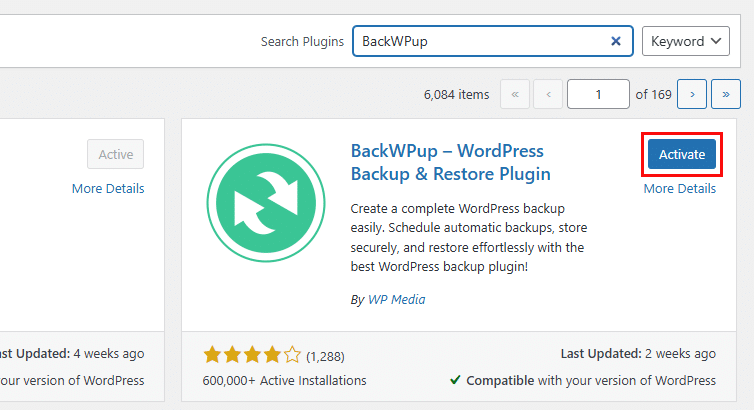This screenshot has height=410, width=754.
Task: Click the Search Plugins label
Action: tap(302, 42)
